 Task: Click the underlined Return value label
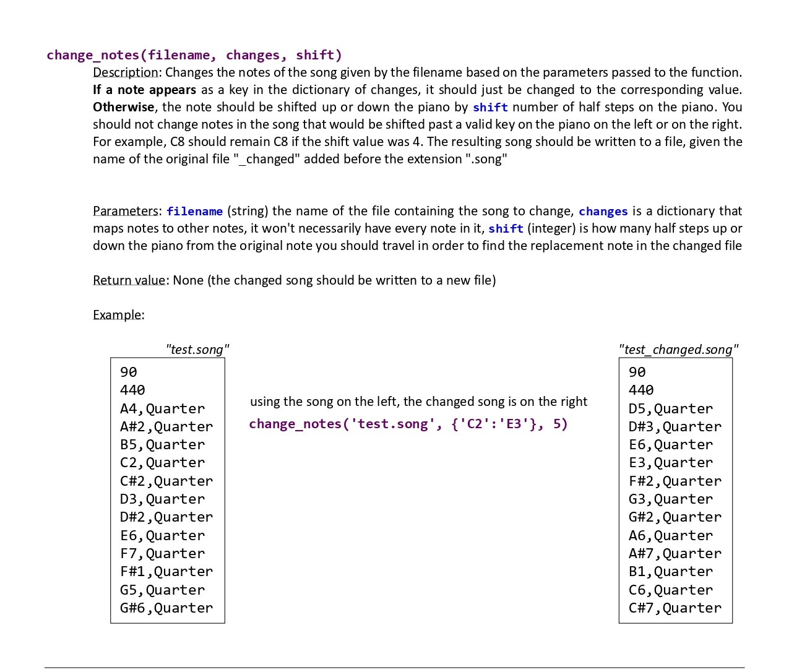[x=130, y=280]
